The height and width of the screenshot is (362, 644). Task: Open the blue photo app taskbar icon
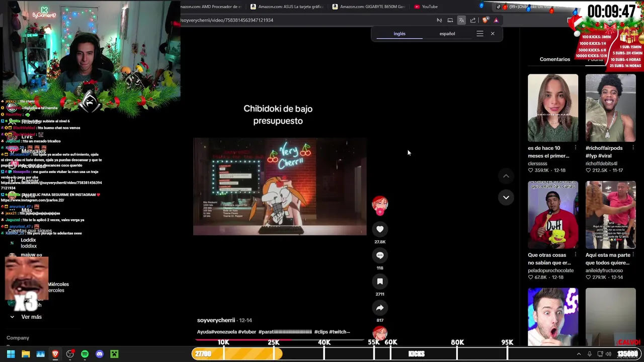point(41,354)
